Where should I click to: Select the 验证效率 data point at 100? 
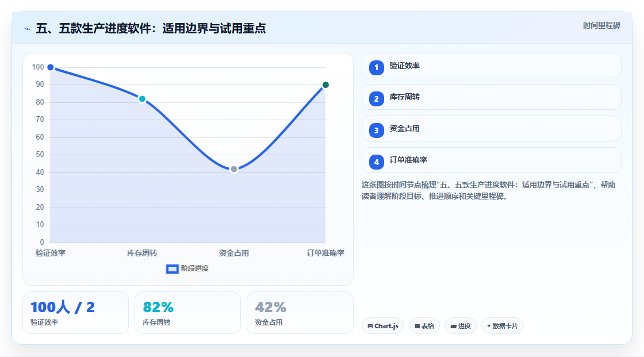[51, 67]
